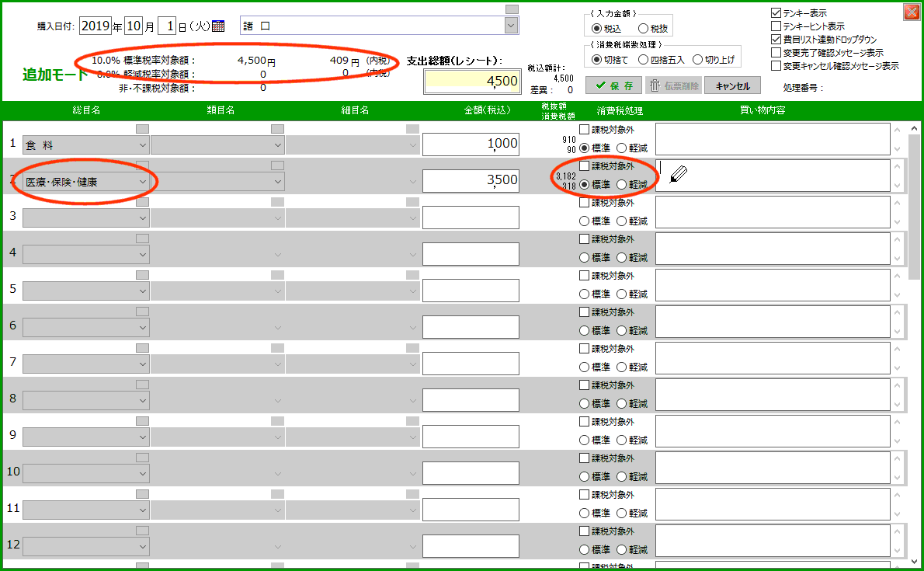The width and height of the screenshot is (924, 571).
Task: Click the 伝票削除 delete slip button
Action: pyautogui.click(x=673, y=85)
